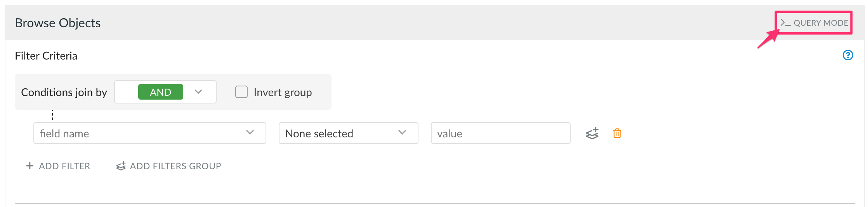Click the chevron arrow in the None selected box
Screen dimensions: 868x207
[402, 133]
